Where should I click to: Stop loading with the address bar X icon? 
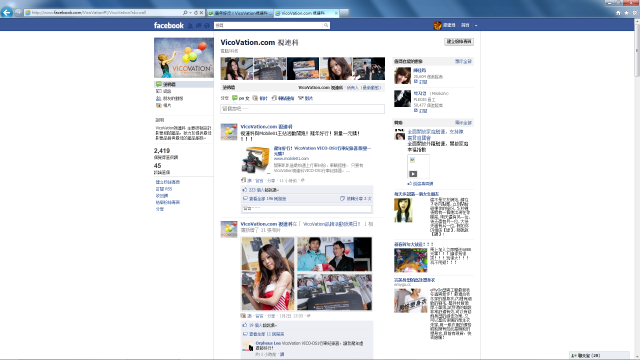(201, 13)
